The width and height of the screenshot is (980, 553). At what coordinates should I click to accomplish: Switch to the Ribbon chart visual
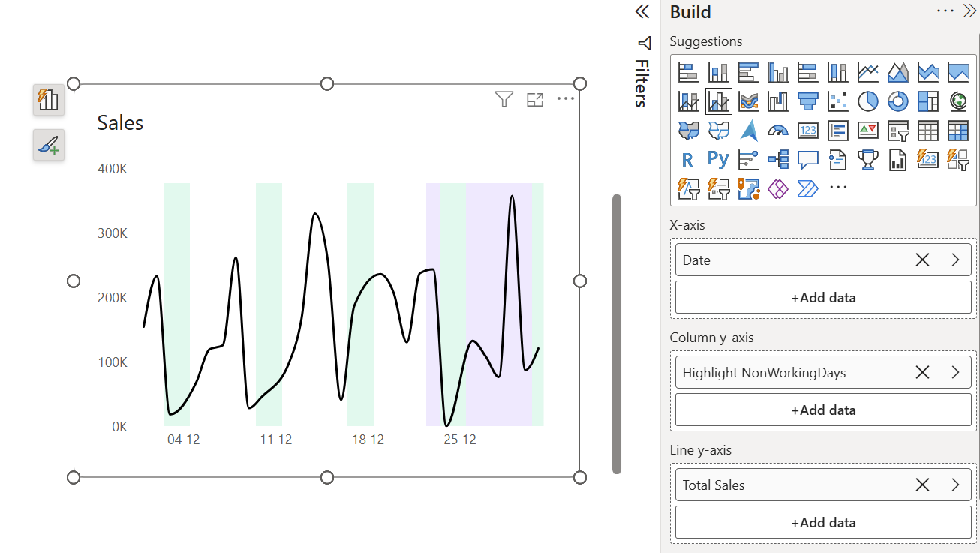[748, 101]
